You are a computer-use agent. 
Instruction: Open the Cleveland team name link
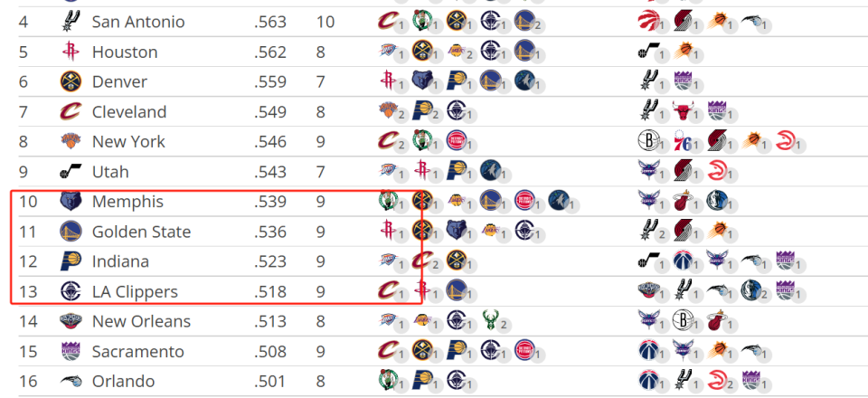pyautogui.click(x=129, y=112)
